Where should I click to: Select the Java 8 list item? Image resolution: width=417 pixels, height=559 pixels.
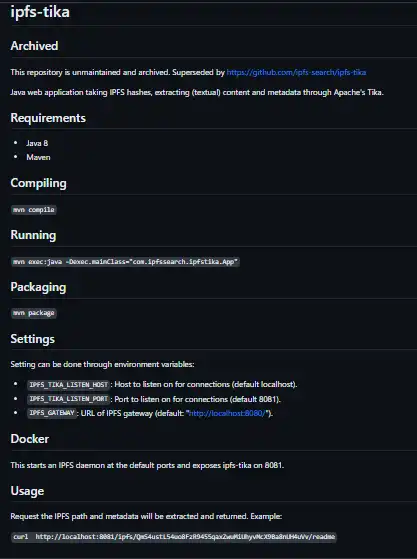click(37, 143)
